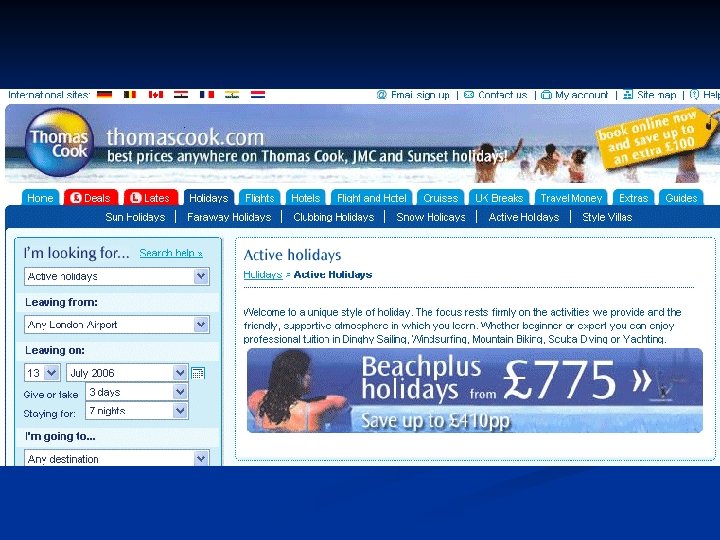Viewport: 720px width, 540px height.
Task: Open the calendar date picker icon
Action: (x=197, y=373)
